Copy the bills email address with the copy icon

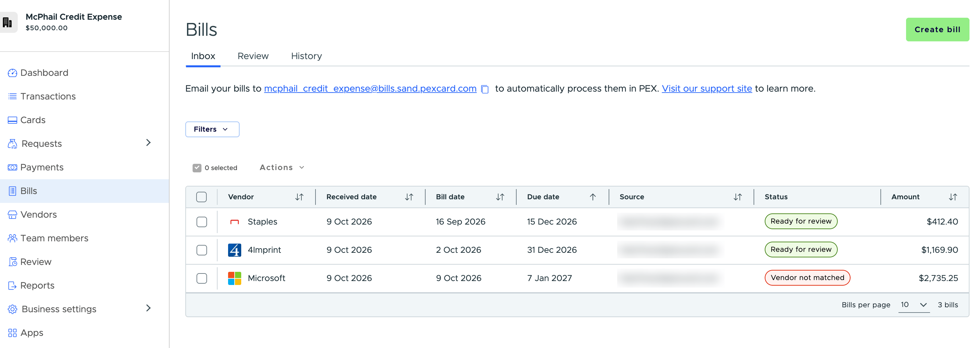(485, 89)
